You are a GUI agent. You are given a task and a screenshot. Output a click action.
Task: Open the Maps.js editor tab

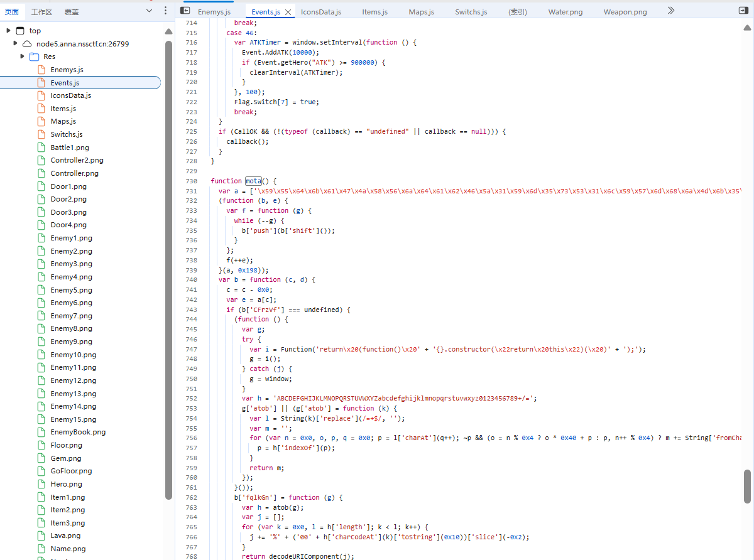click(x=422, y=12)
